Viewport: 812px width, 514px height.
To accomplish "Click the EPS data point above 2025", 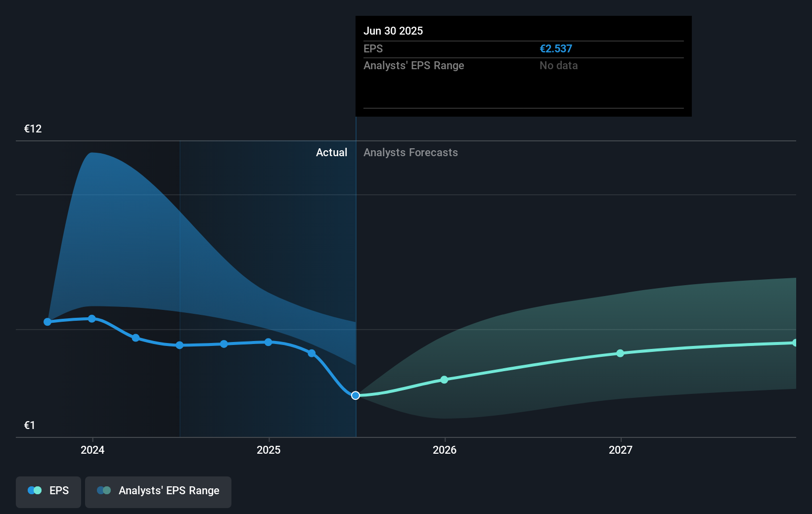I will click(x=268, y=342).
